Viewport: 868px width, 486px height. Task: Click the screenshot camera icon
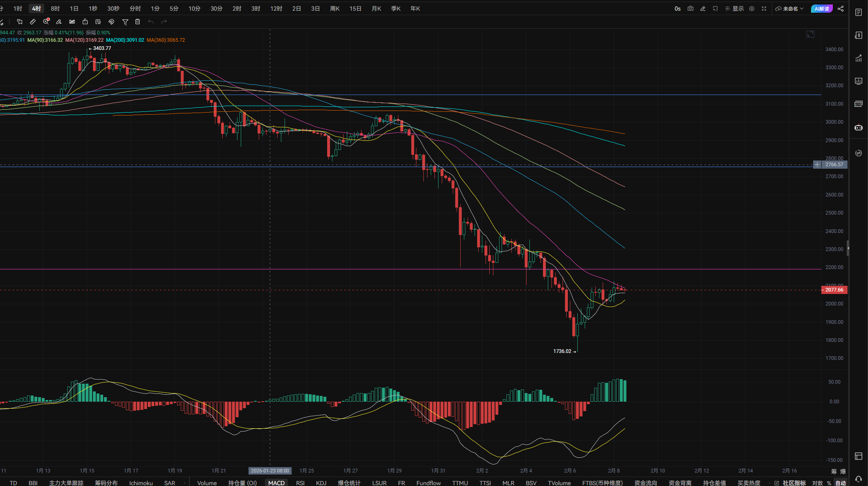coord(690,9)
